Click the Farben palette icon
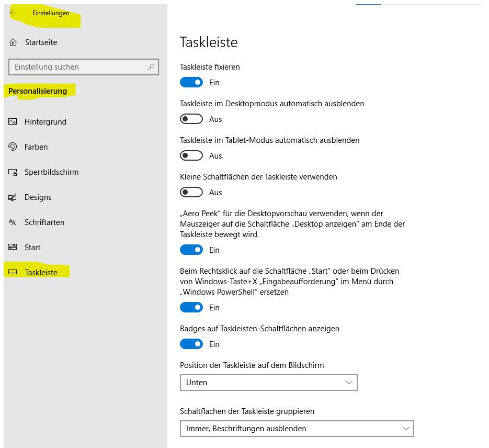The width and height of the screenshot is (489, 448). [13, 147]
